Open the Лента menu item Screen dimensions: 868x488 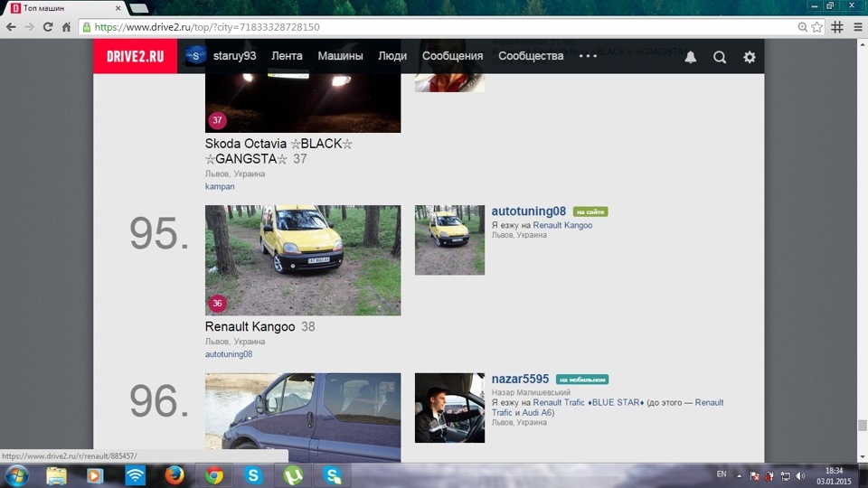point(287,56)
